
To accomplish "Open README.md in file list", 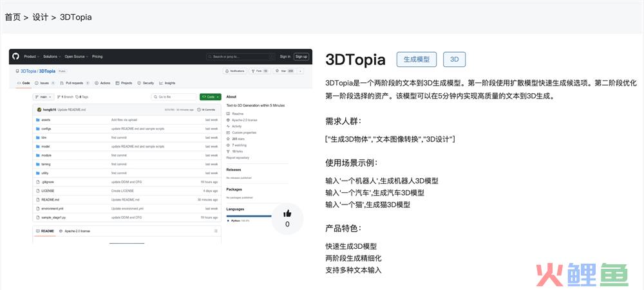I will (x=50, y=200).
